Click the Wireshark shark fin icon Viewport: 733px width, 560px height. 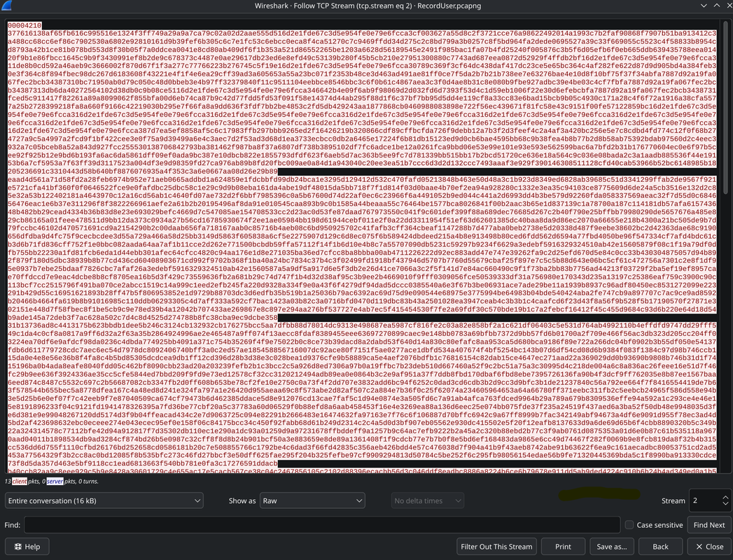tap(6, 6)
